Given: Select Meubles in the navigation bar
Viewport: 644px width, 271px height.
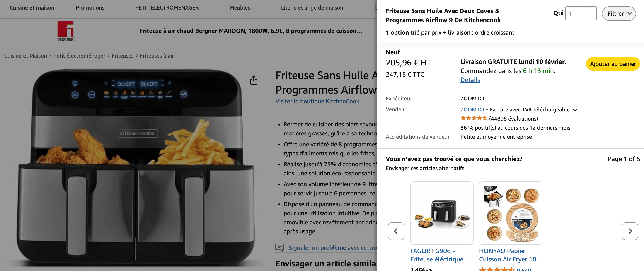Looking at the screenshot, I should 240,7.
